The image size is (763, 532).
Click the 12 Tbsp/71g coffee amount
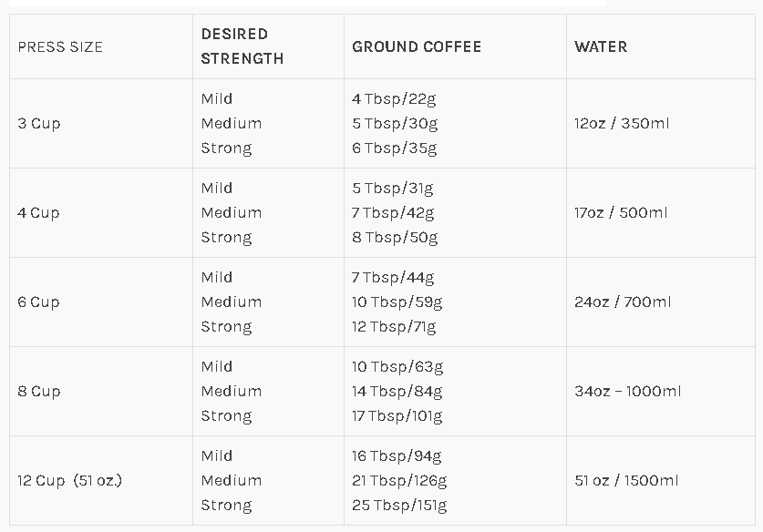pos(394,327)
